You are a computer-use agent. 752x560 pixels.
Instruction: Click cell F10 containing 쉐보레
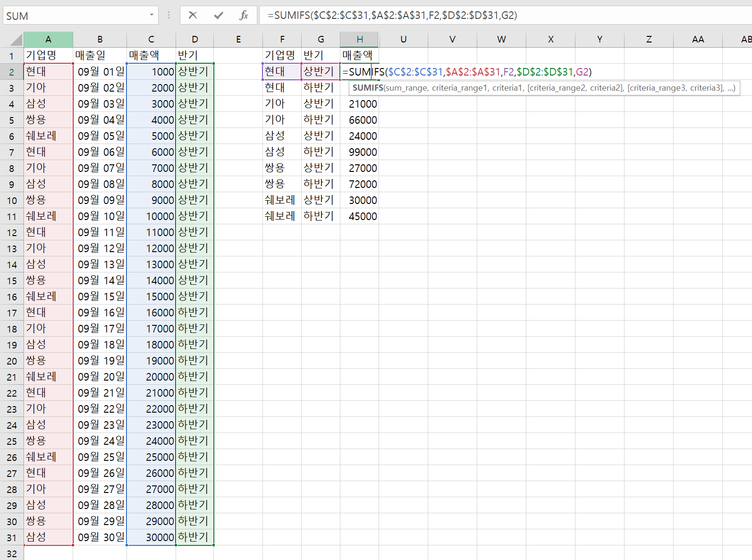(282, 200)
